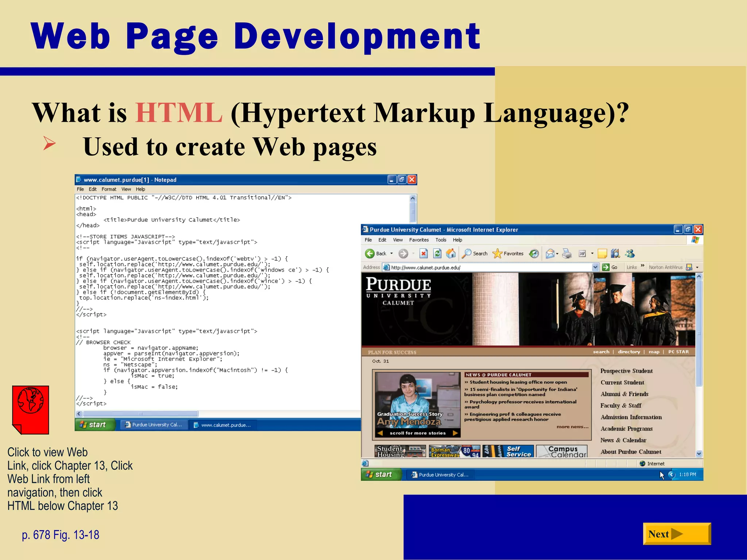Click the page icon in IE address bar
The height and width of the screenshot is (560, 747).
click(x=386, y=267)
